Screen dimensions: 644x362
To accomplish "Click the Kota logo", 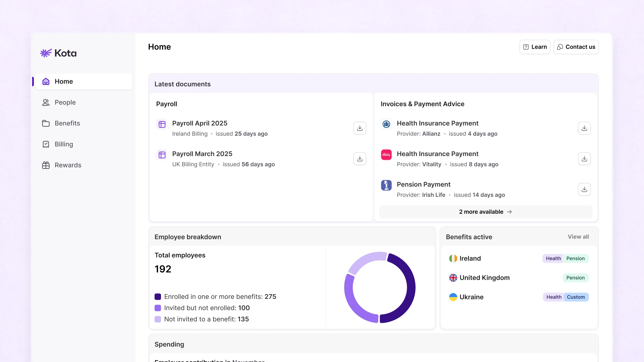I will click(x=58, y=53).
